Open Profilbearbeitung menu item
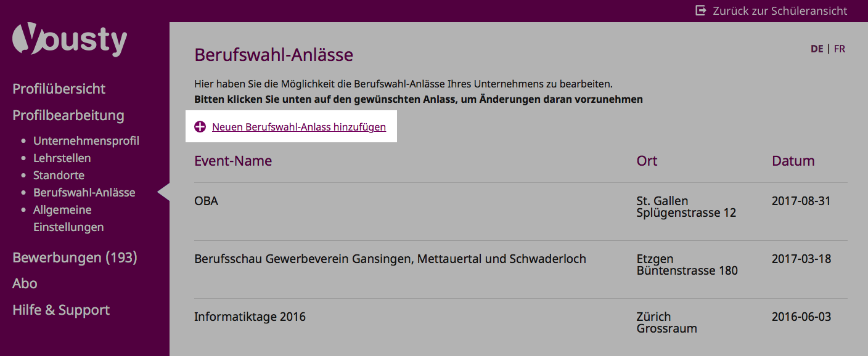 point(68,115)
